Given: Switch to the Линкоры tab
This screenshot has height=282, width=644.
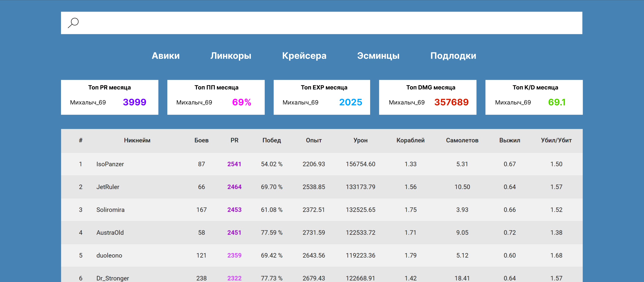Looking at the screenshot, I should pos(231,56).
